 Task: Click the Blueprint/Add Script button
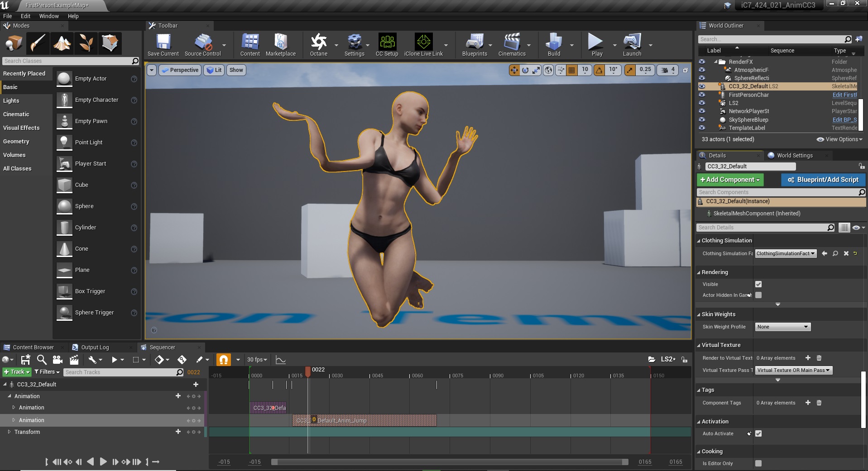pos(823,180)
